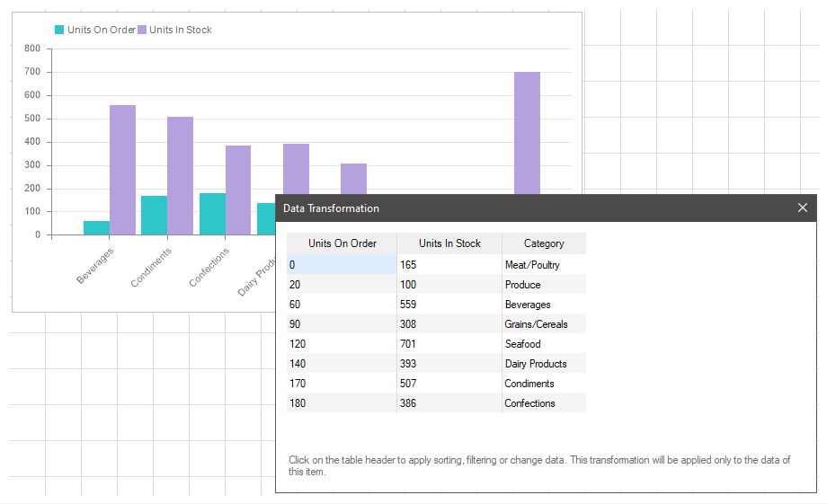Click the purple Units In Stock legend swatch
This screenshot has height=504, width=827.
(142, 30)
